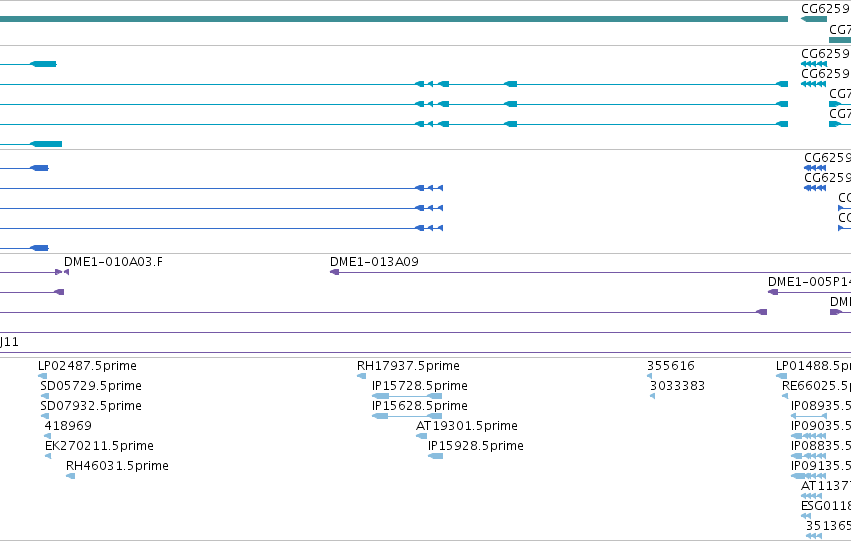
Task: Click the arrow glyph beside DME1-010A03.F
Action: [x=66, y=272]
